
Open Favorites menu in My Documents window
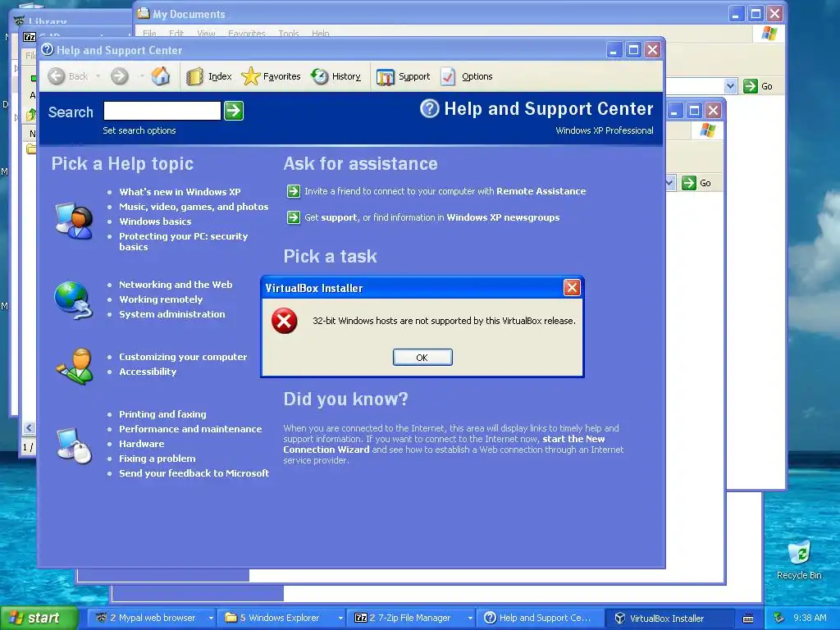247,33
